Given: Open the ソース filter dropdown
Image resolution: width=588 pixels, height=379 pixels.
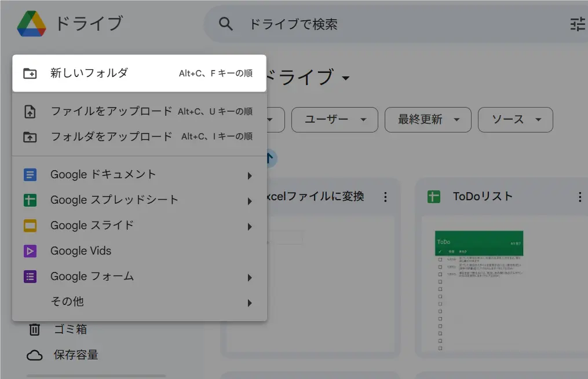Looking at the screenshot, I should 515,120.
